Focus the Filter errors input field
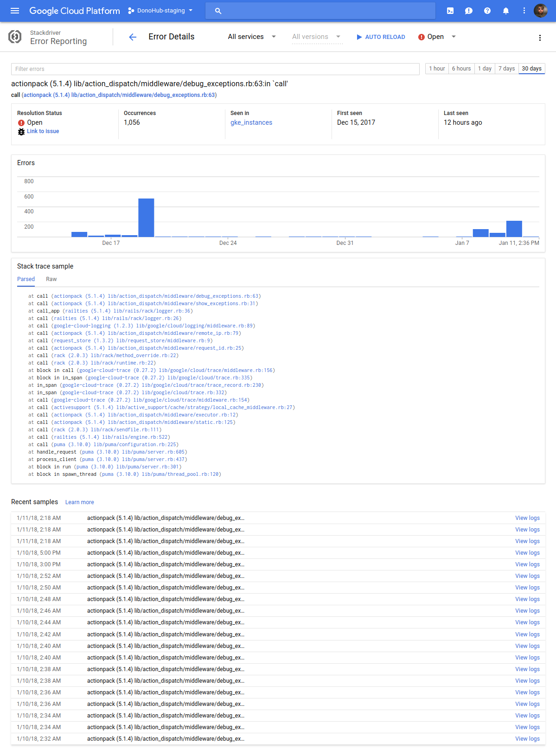 pos(215,69)
